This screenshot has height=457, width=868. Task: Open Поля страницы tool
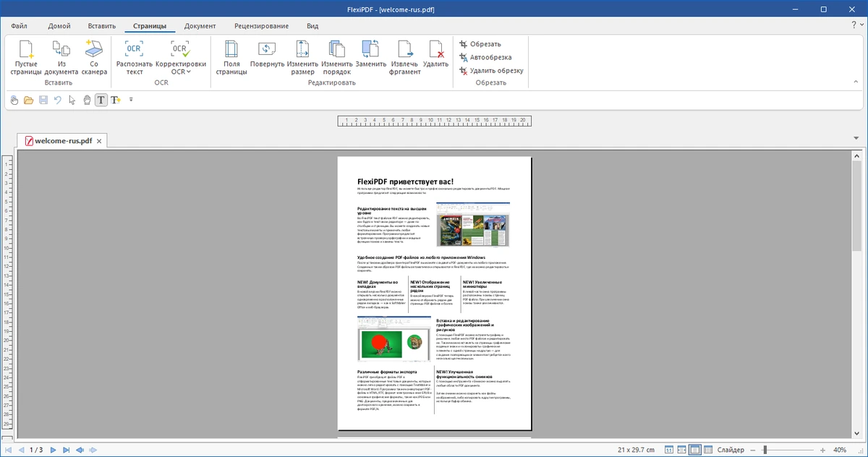pyautogui.click(x=231, y=58)
